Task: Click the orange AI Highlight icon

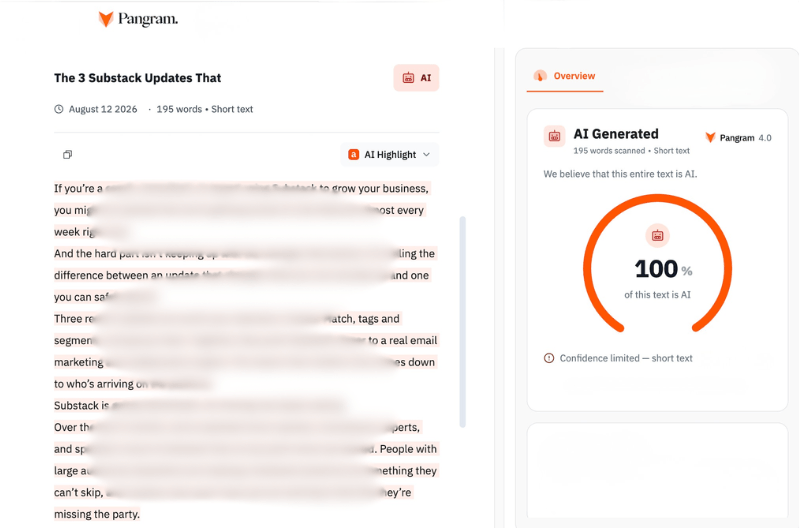Action: click(x=354, y=155)
